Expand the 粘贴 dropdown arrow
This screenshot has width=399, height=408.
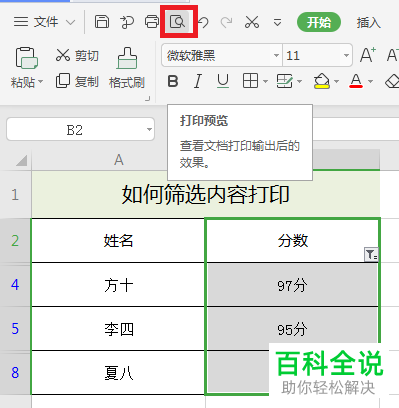coord(41,81)
